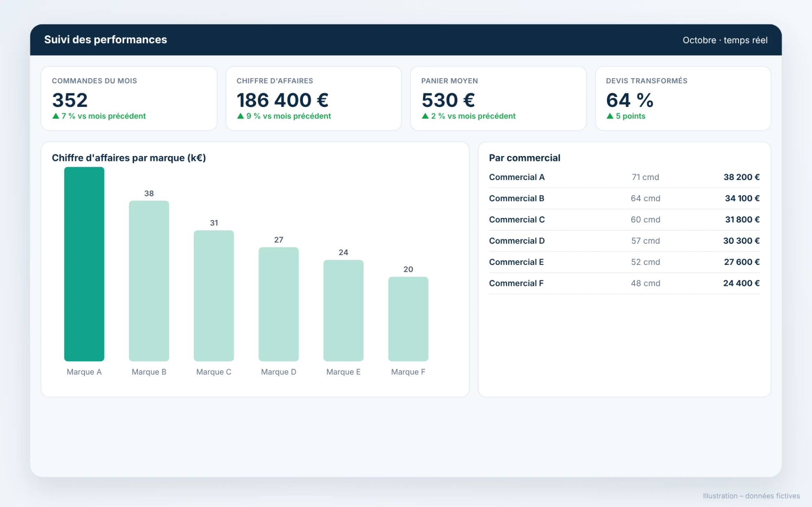Click '64 cmd' in Commercial B row
The height and width of the screenshot is (507, 812).
(646, 198)
